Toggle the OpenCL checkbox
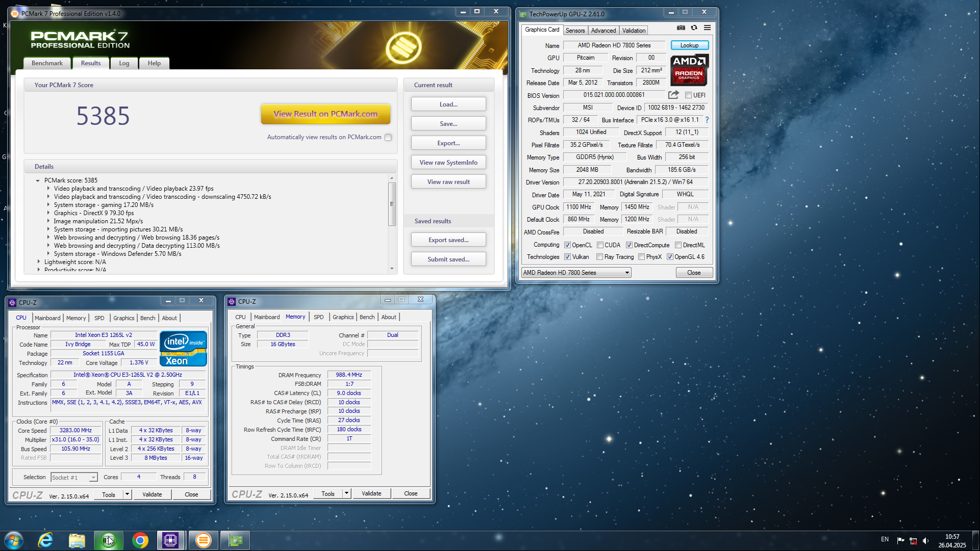The height and width of the screenshot is (551, 980). tap(567, 245)
